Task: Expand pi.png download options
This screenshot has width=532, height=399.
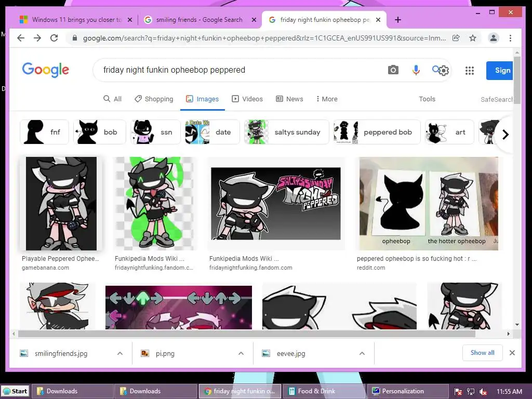Action: (241, 353)
